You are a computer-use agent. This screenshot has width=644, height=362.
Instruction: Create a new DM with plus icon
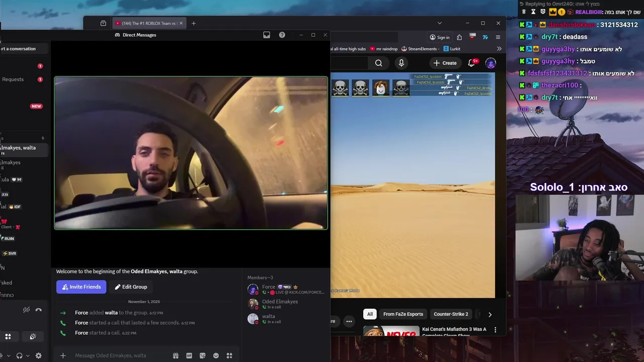pos(43,138)
